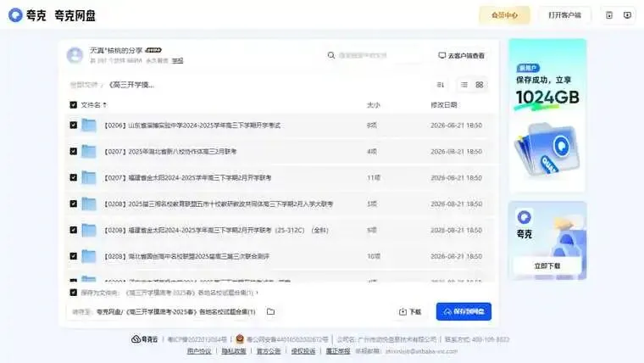Open folder 【0208】2025届三湘名校教育联盟
Image resolution: width=644 pixels, height=363 pixels.
tap(218, 204)
